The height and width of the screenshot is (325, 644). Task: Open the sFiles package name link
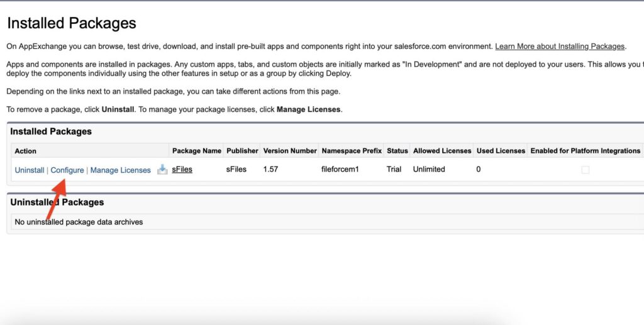[x=182, y=169]
